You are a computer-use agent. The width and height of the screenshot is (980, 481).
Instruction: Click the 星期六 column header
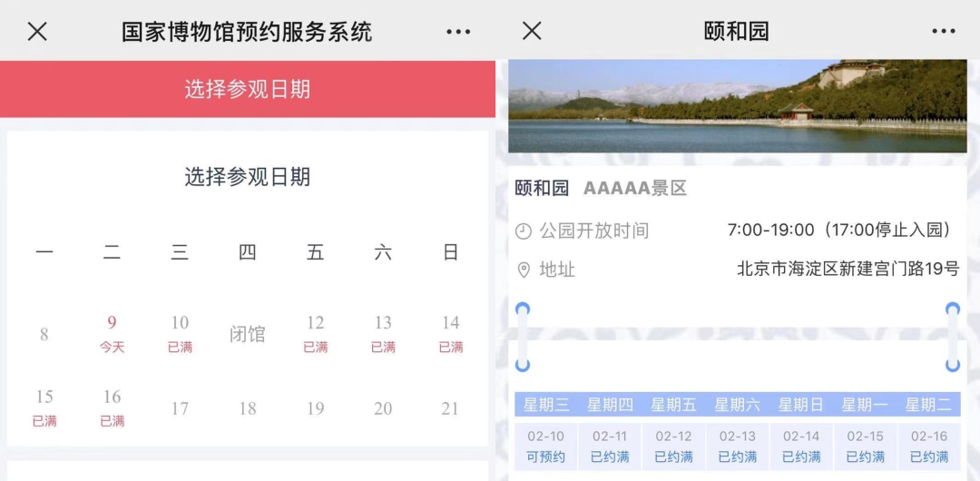click(x=738, y=405)
